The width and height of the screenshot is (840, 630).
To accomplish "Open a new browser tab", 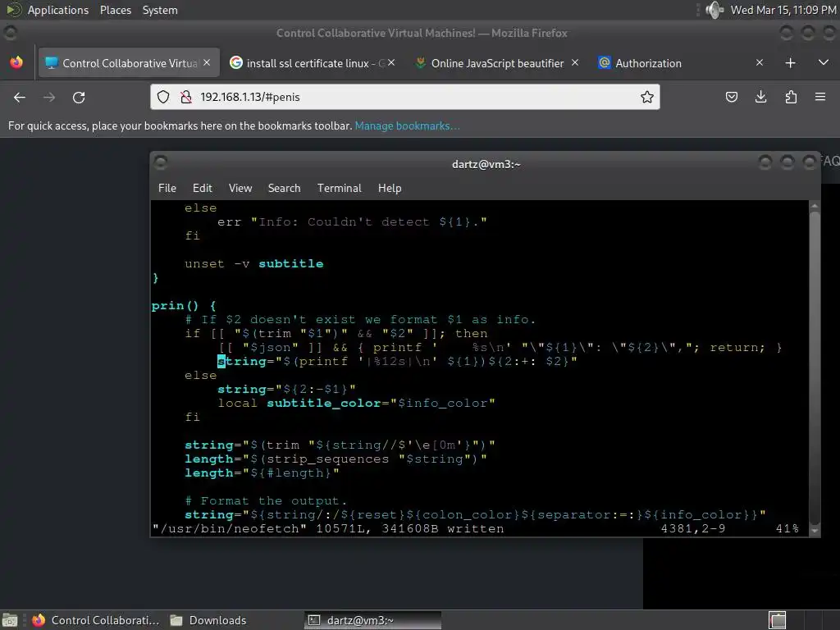I will pos(790,63).
